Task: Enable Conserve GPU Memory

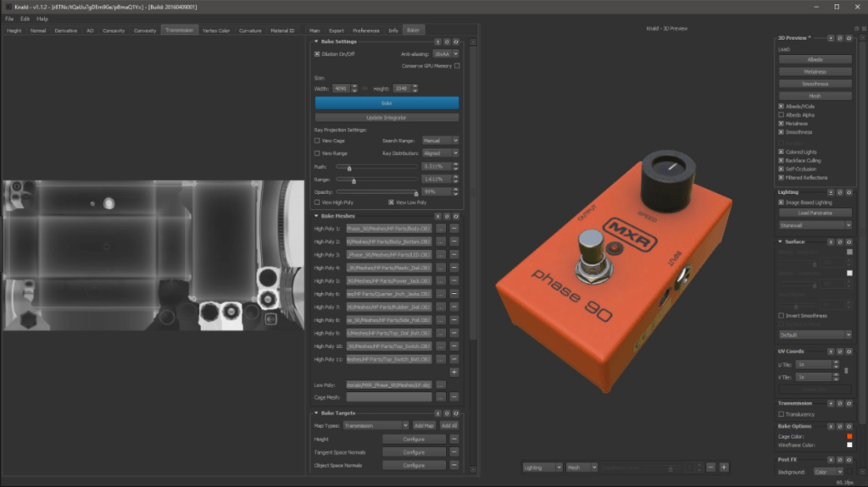Action: [x=457, y=65]
